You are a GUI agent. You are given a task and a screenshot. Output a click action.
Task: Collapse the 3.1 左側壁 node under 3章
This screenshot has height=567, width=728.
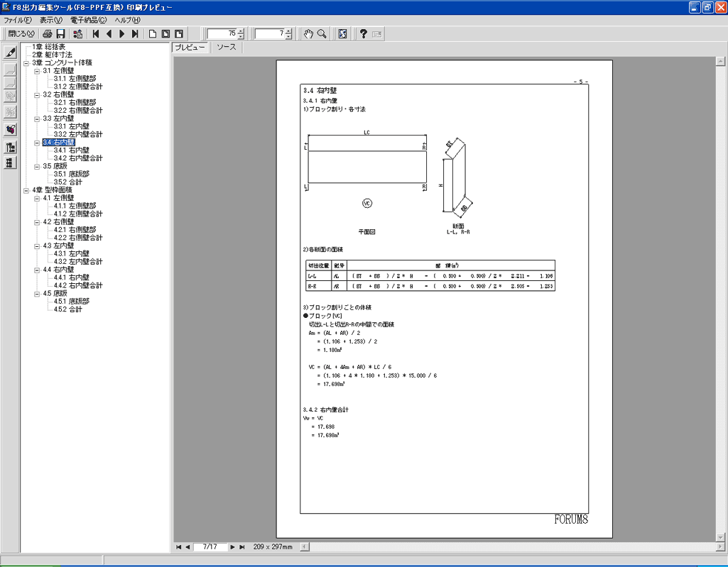click(x=37, y=71)
